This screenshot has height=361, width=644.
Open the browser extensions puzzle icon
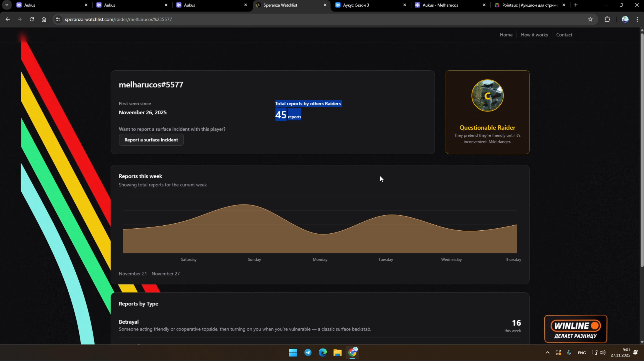(x=607, y=19)
